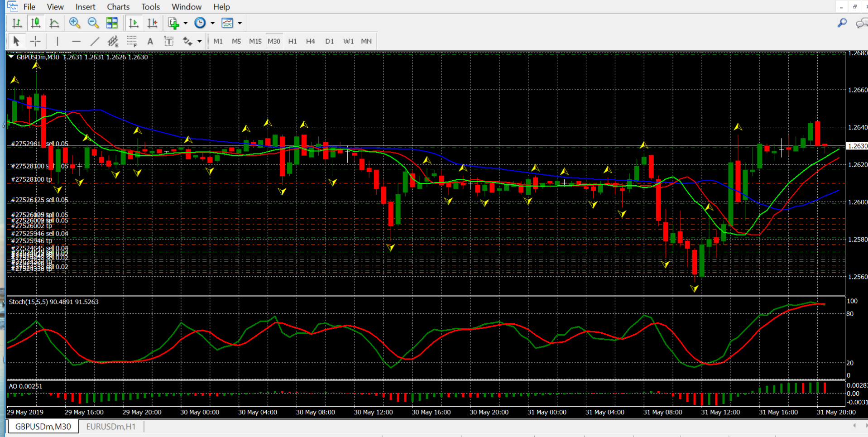
Task: Zoom in on the chart
Action: (x=75, y=23)
